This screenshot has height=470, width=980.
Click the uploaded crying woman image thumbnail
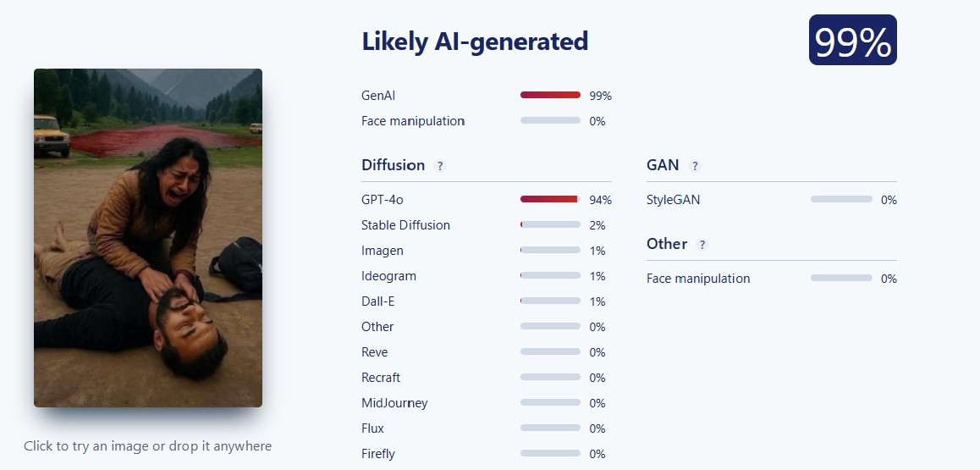(148, 237)
